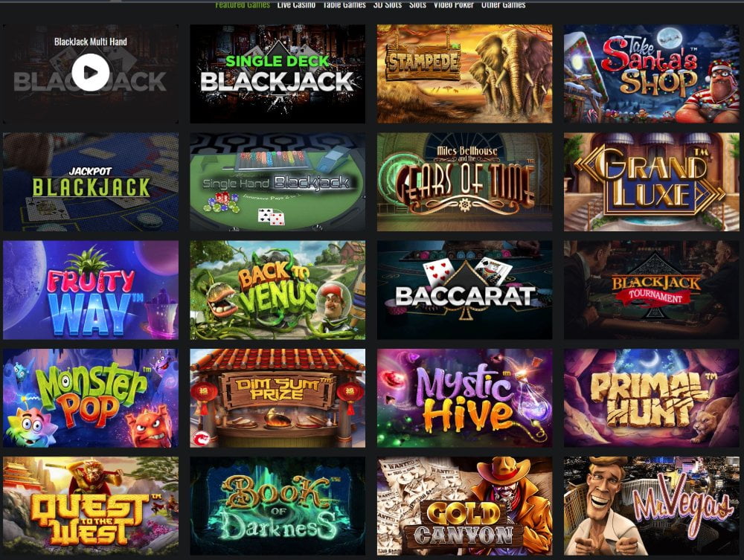Screen dimensions: 744x560
Task: Select the Video Poker tab
Action: coord(454,4)
